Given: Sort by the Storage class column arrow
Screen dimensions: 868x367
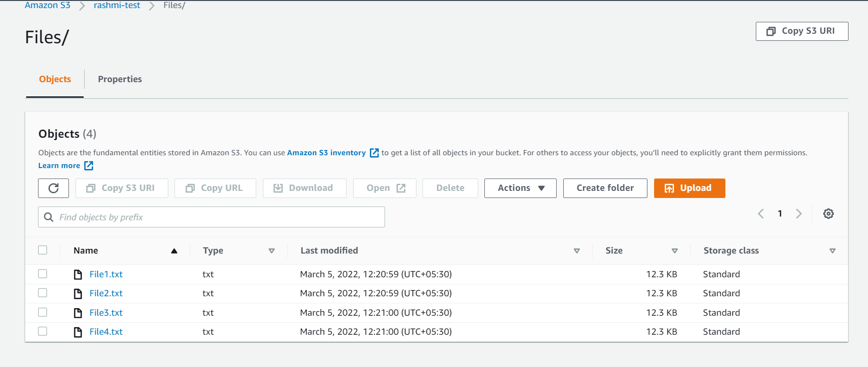Looking at the screenshot, I should point(832,251).
